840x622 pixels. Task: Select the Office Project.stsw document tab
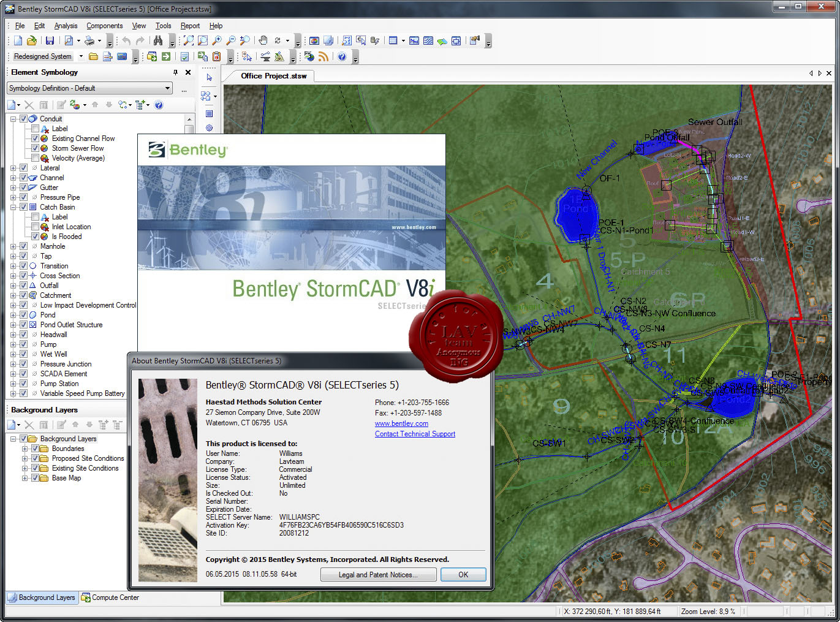pyautogui.click(x=273, y=76)
